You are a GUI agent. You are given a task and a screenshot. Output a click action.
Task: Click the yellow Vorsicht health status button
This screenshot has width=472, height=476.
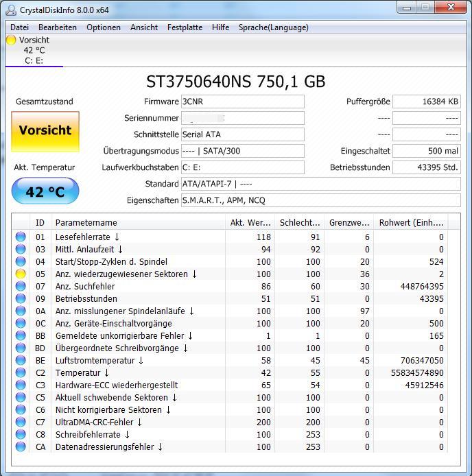[45, 132]
